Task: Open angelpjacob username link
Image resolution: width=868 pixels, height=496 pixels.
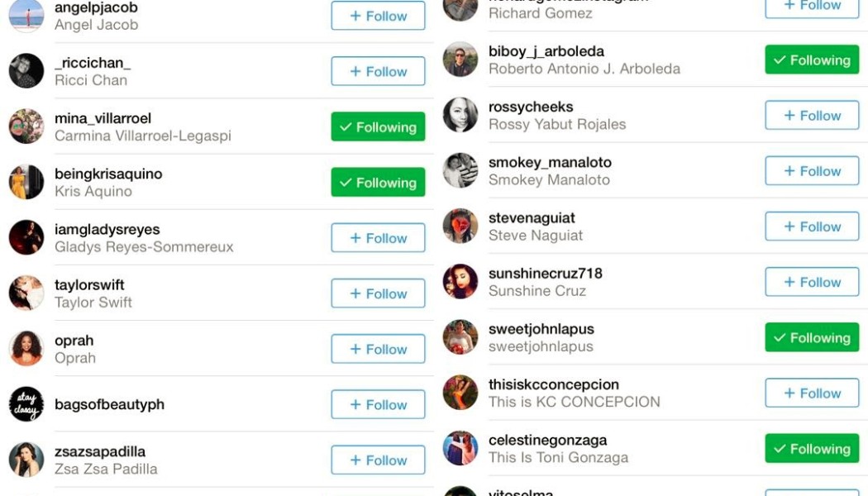Action: (97, 7)
